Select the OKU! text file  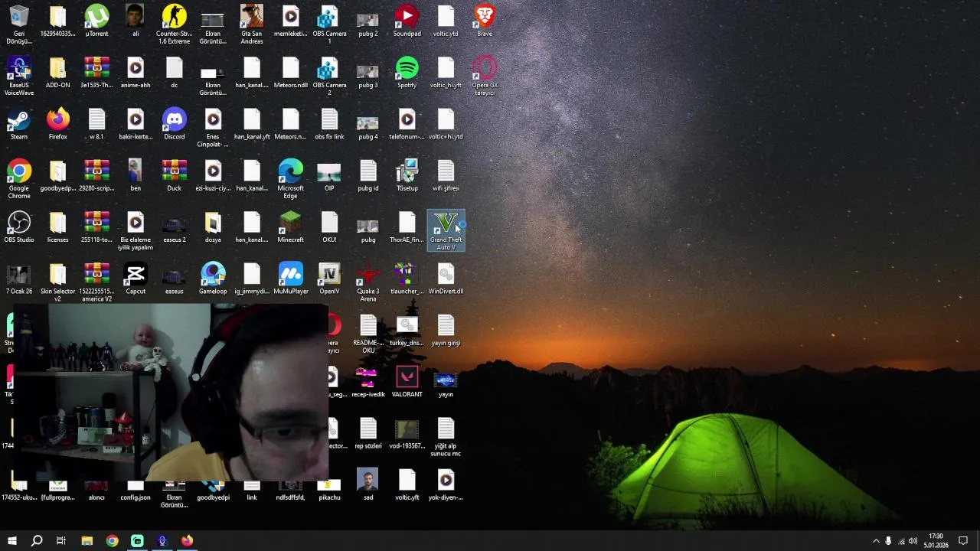[329, 227]
